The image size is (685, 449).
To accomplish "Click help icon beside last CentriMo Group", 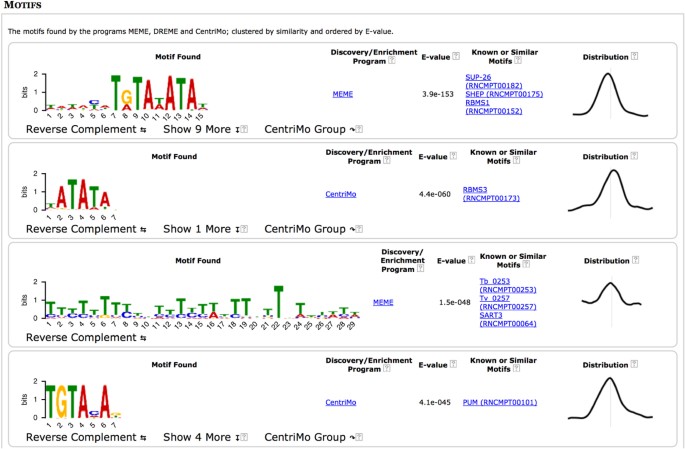I will [359, 437].
